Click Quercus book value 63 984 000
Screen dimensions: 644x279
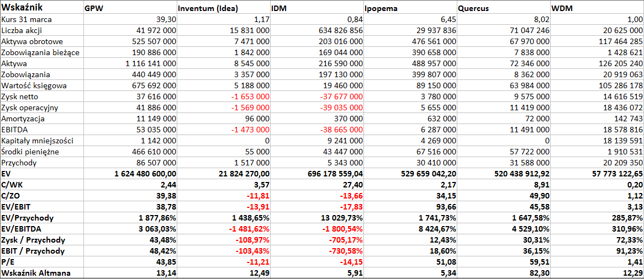(x=529, y=86)
